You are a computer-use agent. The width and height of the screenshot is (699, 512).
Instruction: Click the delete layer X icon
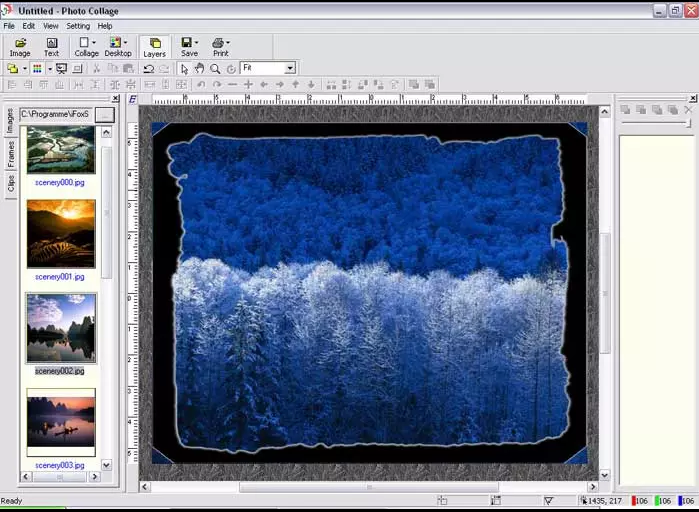[688, 110]
